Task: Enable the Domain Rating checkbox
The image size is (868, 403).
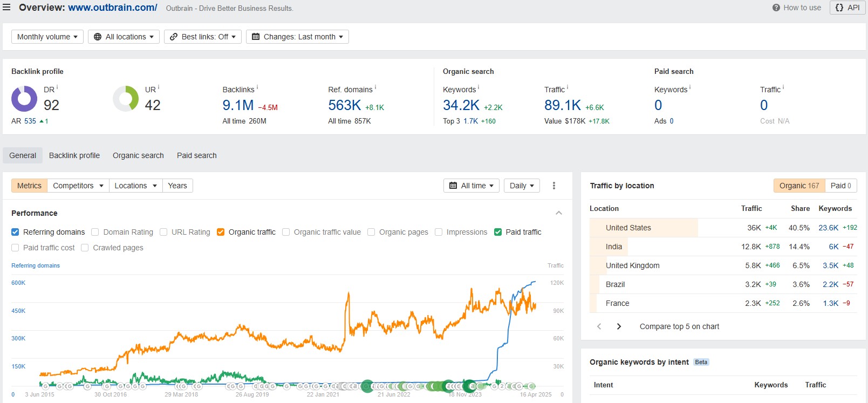Action: coord(95,232)
